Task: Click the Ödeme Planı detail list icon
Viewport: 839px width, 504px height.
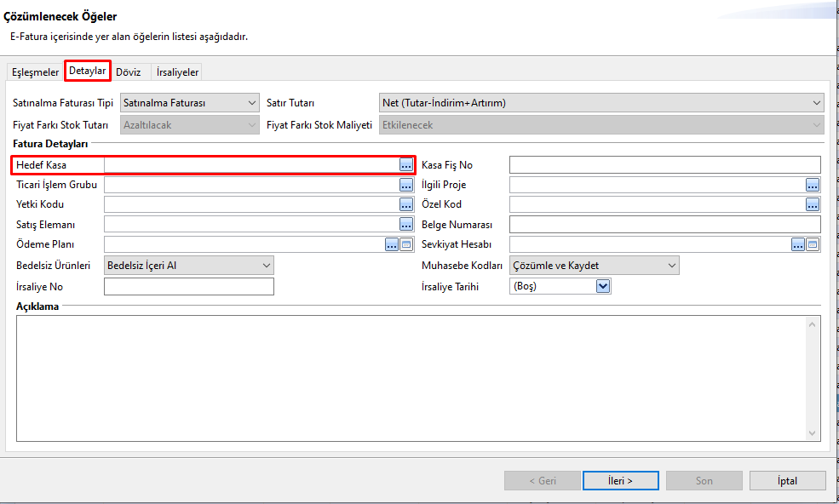Action: pos(406,244)
